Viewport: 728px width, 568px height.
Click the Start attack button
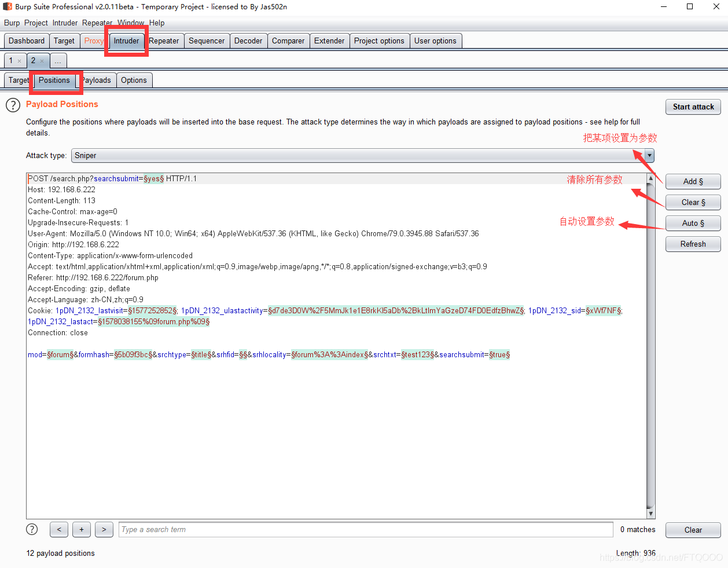click(x=693, y=107)
